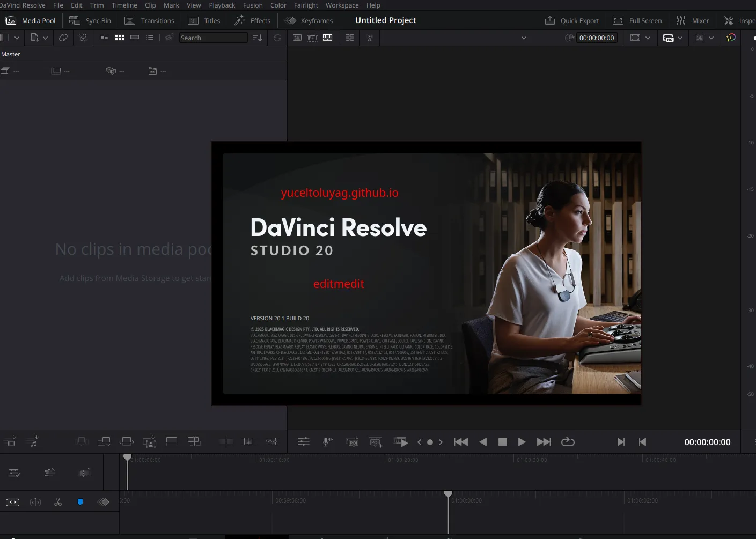Open the Fusion menu

pyautogui.click(x=253, y=5)
